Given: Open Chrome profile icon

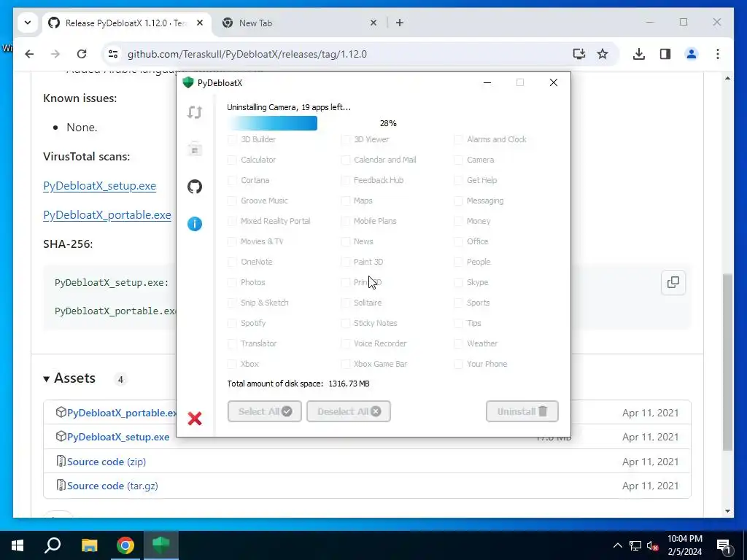Looking at the screenshot, I should coord(692,54).
